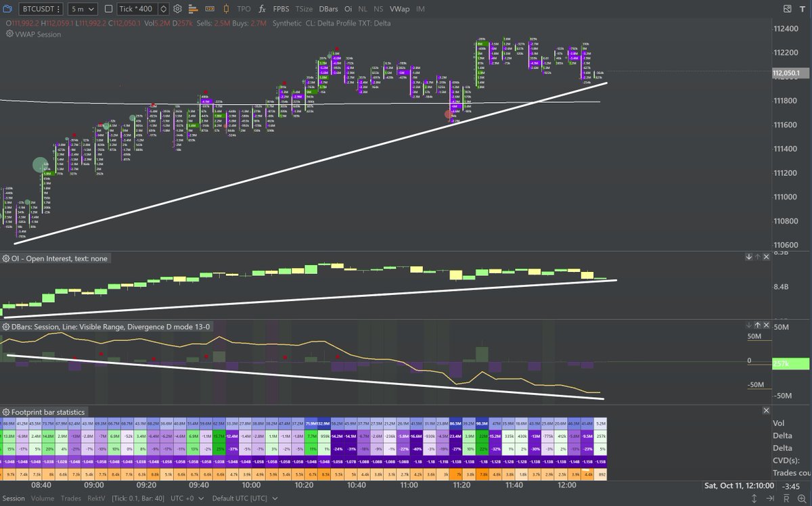This screenshot has width=812, height=506.
Task: Switch to the Volume tab
Action: coord(43,499)
